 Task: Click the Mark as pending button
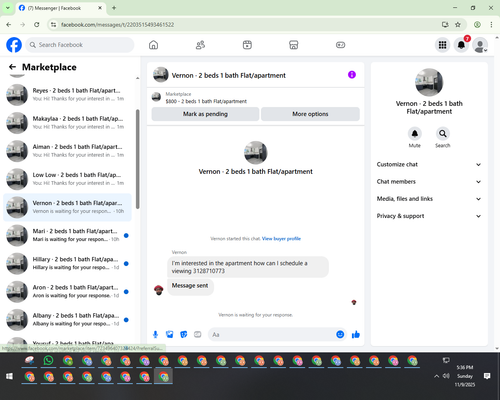205,114
